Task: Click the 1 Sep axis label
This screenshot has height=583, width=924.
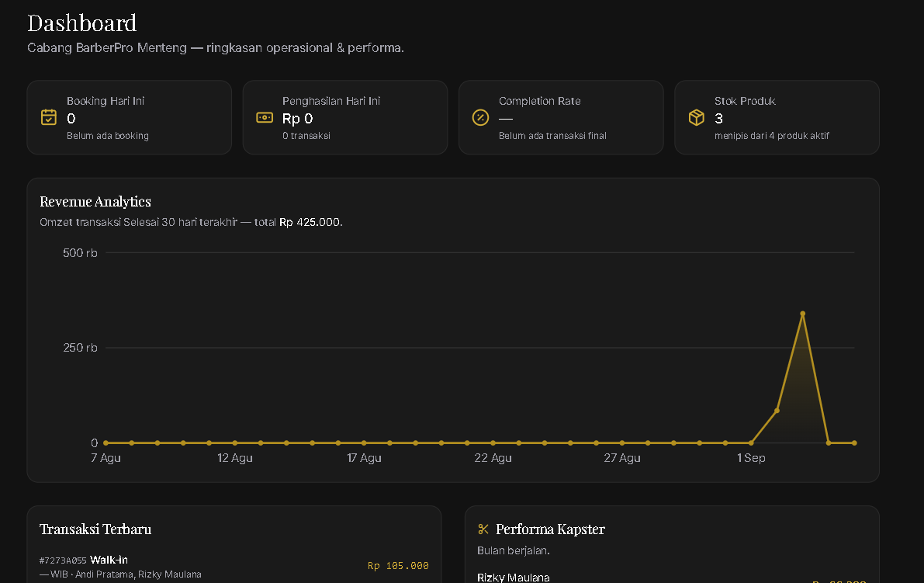Action: pyautogui.click(x=751, y=458)
